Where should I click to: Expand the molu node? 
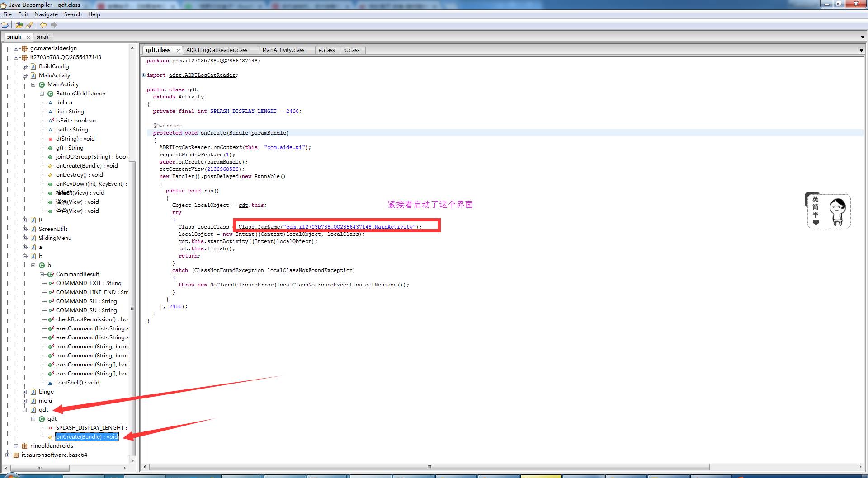point(24,401)
